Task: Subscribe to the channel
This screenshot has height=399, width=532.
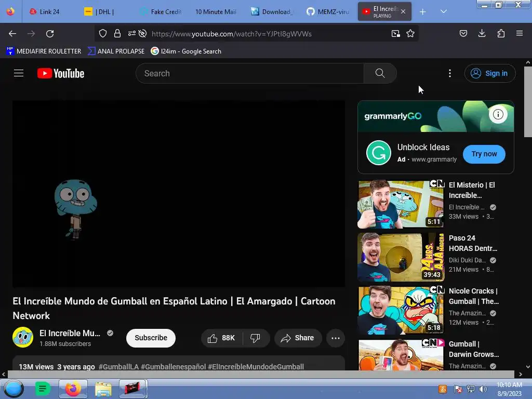Action: pyautogui.click(x=151, y=338)
